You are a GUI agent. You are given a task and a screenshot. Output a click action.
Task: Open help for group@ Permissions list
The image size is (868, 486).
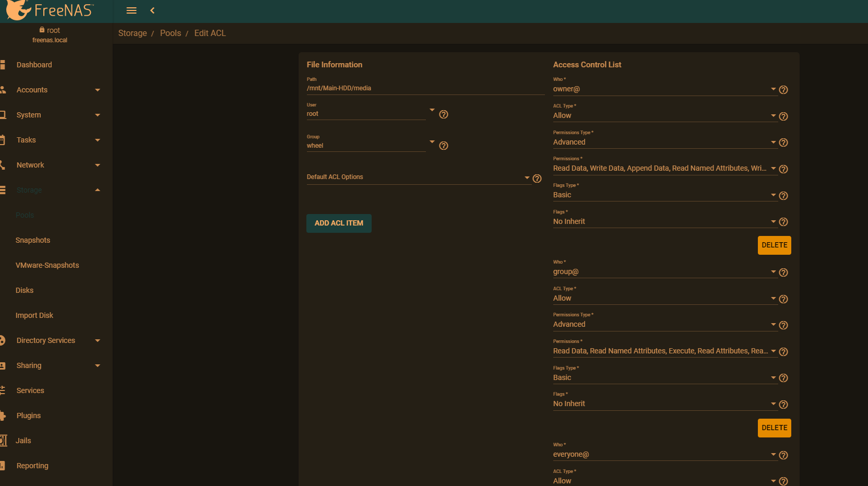click(x=783, y=352)
